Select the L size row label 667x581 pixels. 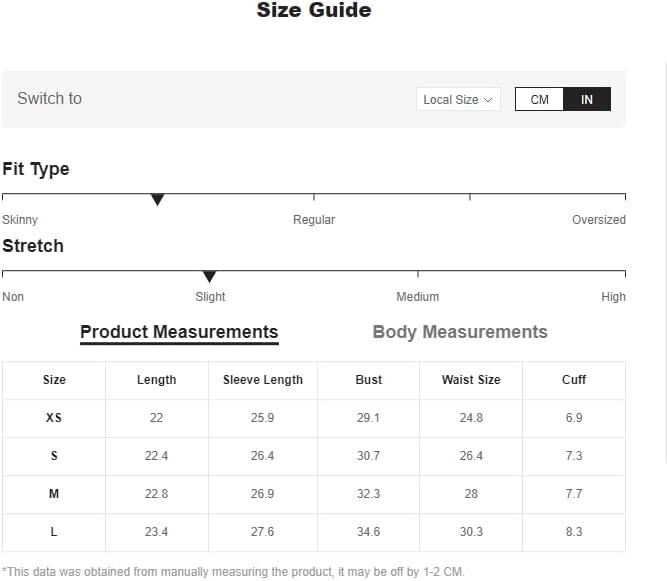tap(54, 532)
